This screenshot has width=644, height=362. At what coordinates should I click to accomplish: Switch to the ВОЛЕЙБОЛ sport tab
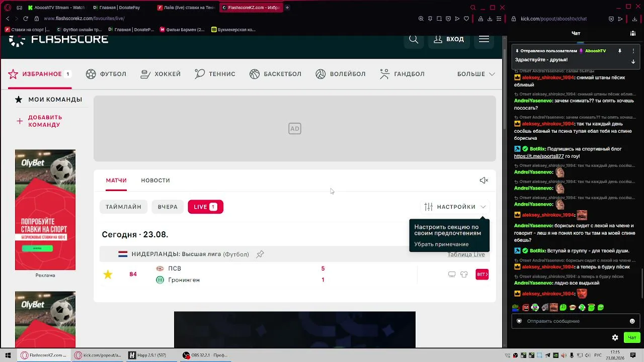(x=341, y=74)
